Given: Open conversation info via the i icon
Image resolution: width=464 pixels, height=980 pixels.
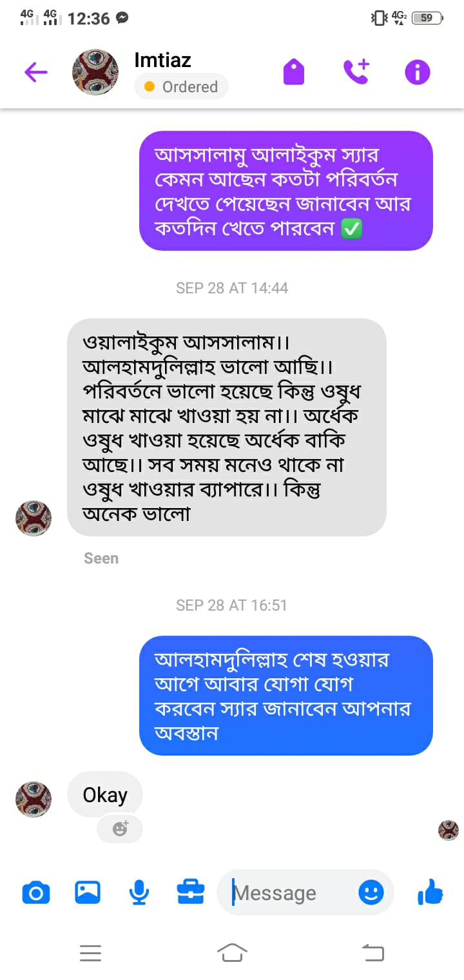Looking at the screenshot, I should pos(417,72).
